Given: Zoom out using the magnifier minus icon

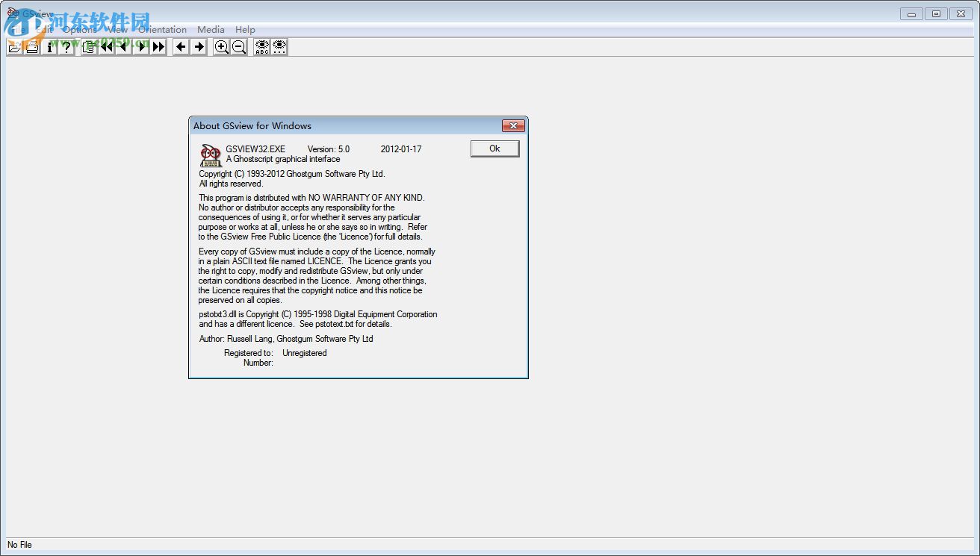Looking at the screenshot, I should pos(238,46).
